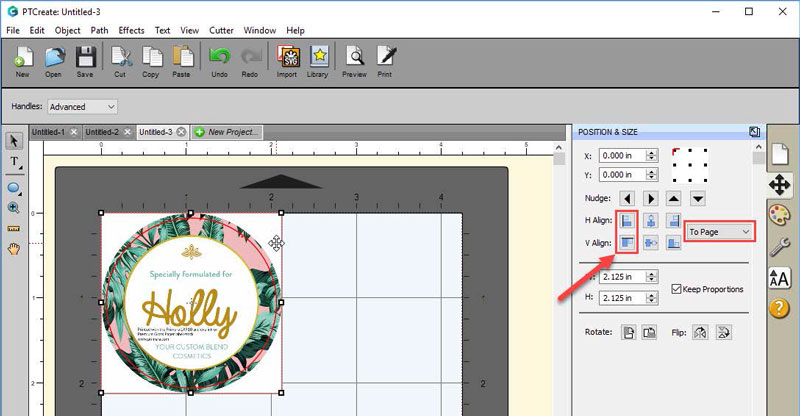Open the File menu
The height and width of the screenshot is (416, 800).
point(13,30)
